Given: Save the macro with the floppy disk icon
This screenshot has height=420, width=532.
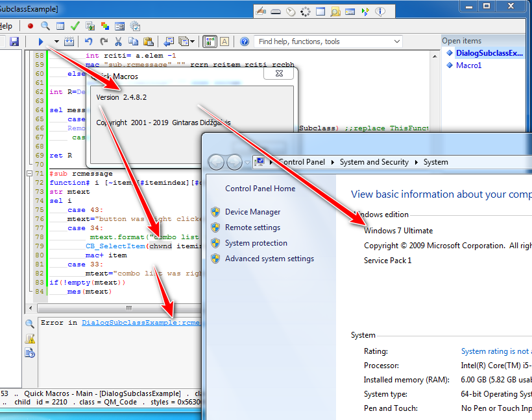Looking at the screenshot, I should click(14, 41).
